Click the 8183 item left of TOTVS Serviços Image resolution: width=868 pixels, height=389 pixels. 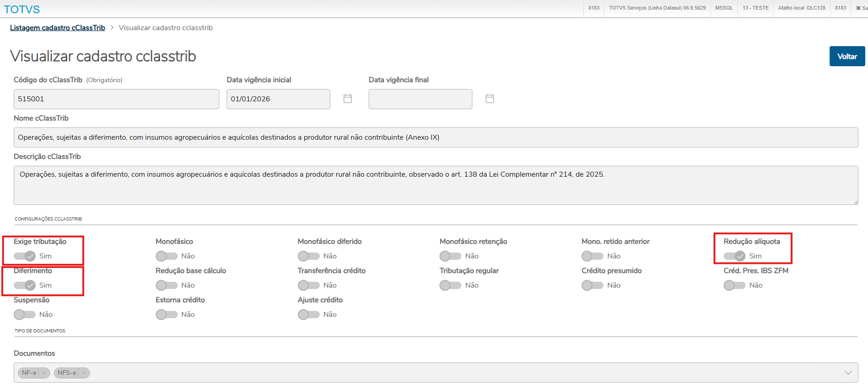[594, 8]
